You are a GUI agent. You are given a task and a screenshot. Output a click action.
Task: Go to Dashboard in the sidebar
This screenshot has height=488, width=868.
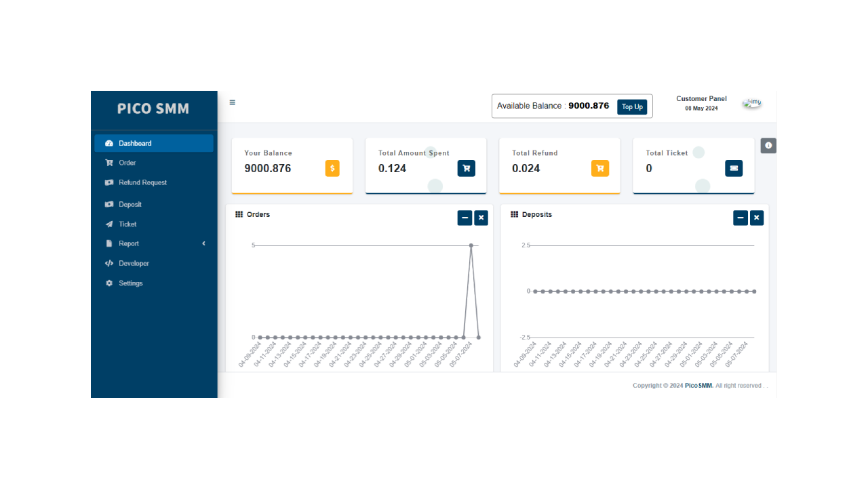(154, 143)
